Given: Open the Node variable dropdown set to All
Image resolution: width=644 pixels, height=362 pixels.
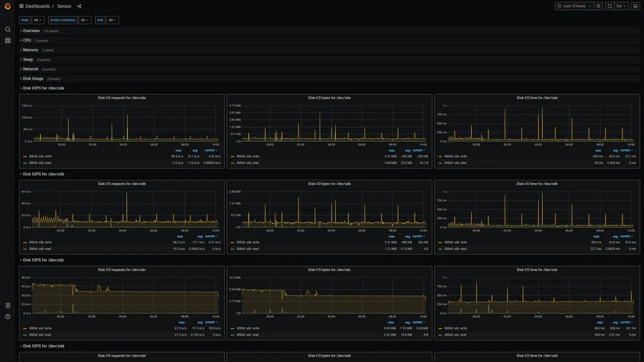Looking at the screenshot, I should click(38, 20).
